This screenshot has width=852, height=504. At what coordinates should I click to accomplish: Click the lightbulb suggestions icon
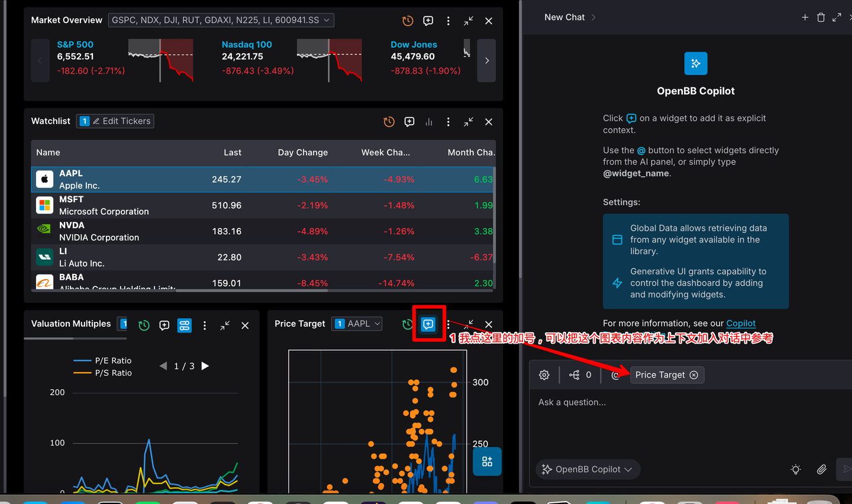796,469
